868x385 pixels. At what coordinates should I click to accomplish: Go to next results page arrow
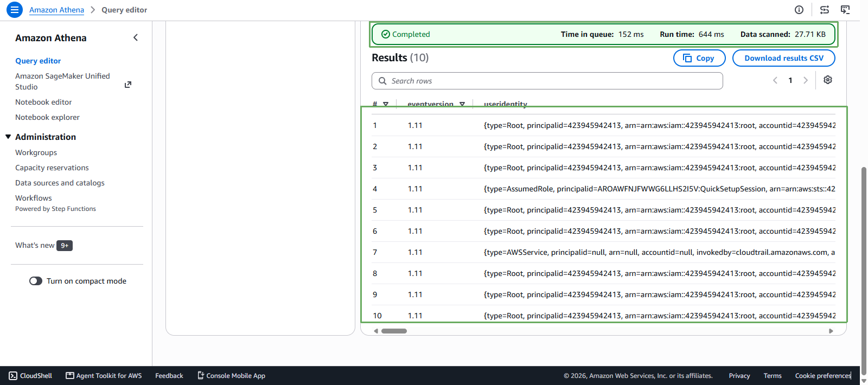806,80
